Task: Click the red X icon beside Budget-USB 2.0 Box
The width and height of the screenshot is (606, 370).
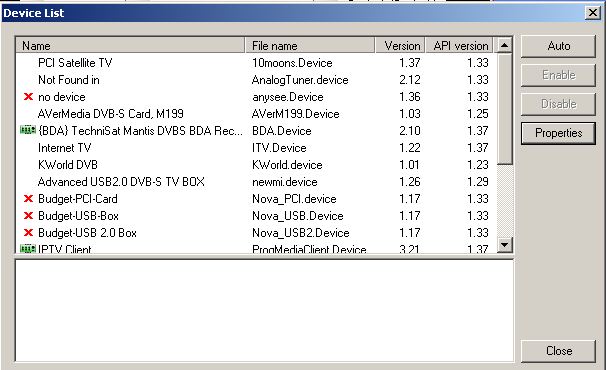Action: (x=28, y=233)
